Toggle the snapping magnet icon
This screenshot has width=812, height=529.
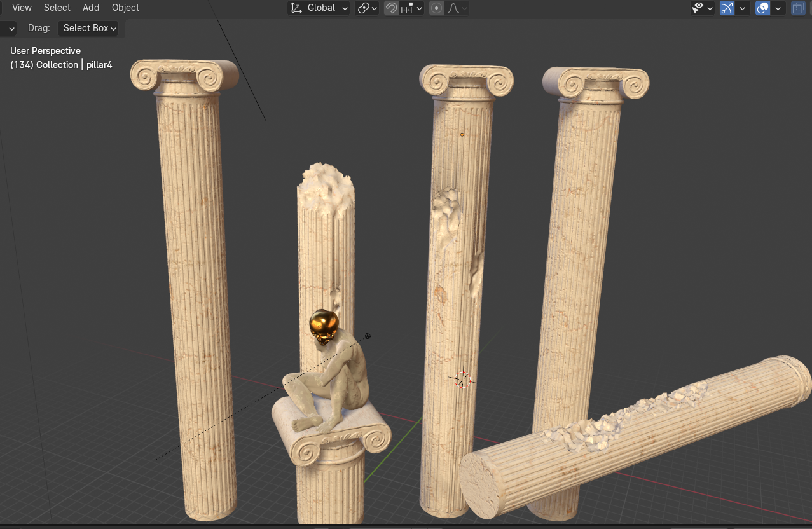pos(392,8)
